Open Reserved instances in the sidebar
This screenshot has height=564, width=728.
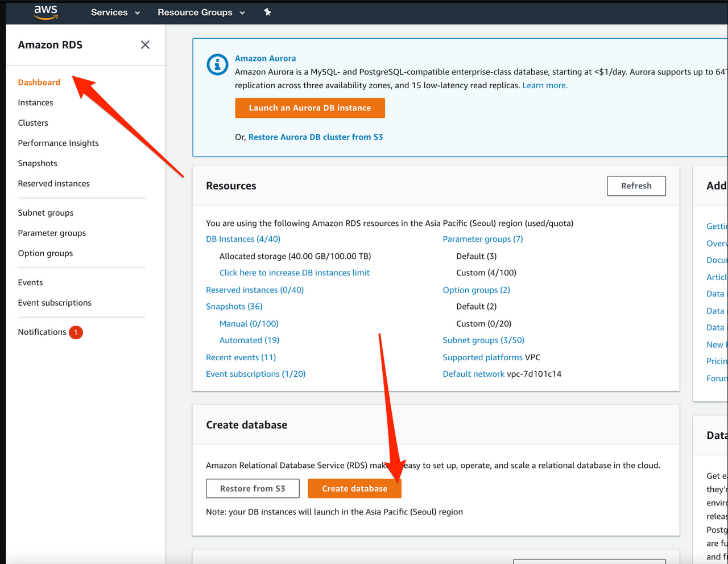pos(53,183)
